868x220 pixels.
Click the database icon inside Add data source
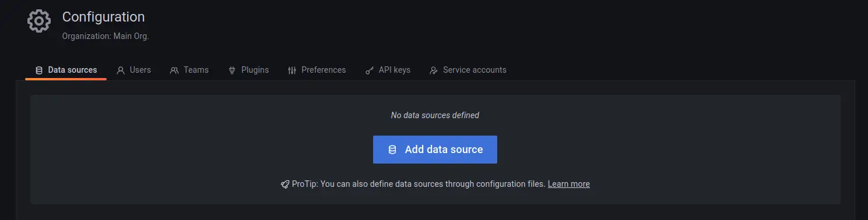click(x=392, y=150)
